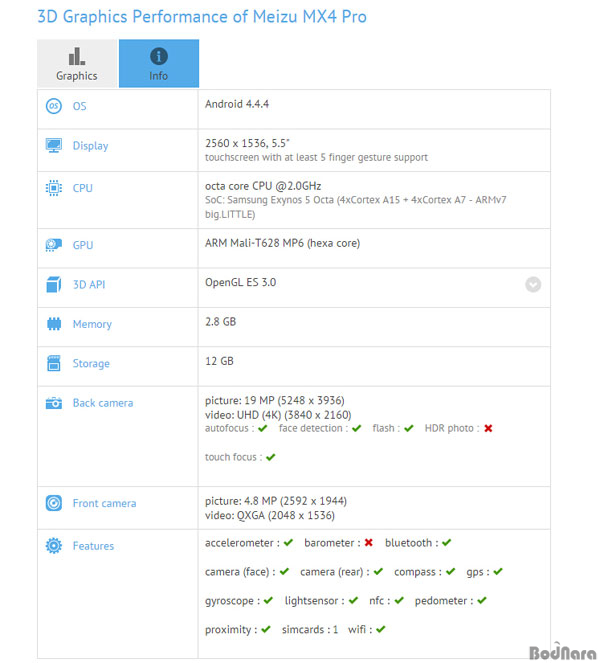
Task: Click the Features label
Action: click(93, 546)
